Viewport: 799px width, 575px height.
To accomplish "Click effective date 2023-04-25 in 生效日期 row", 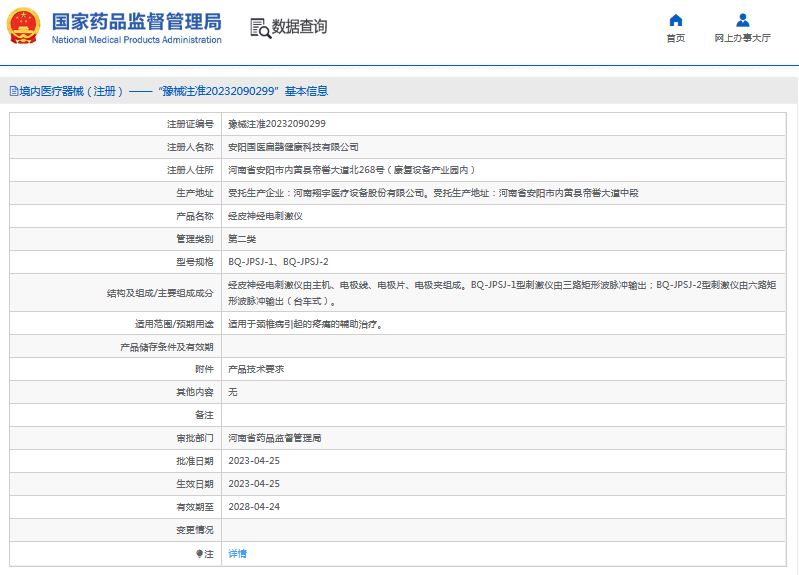I will [254, 484].
